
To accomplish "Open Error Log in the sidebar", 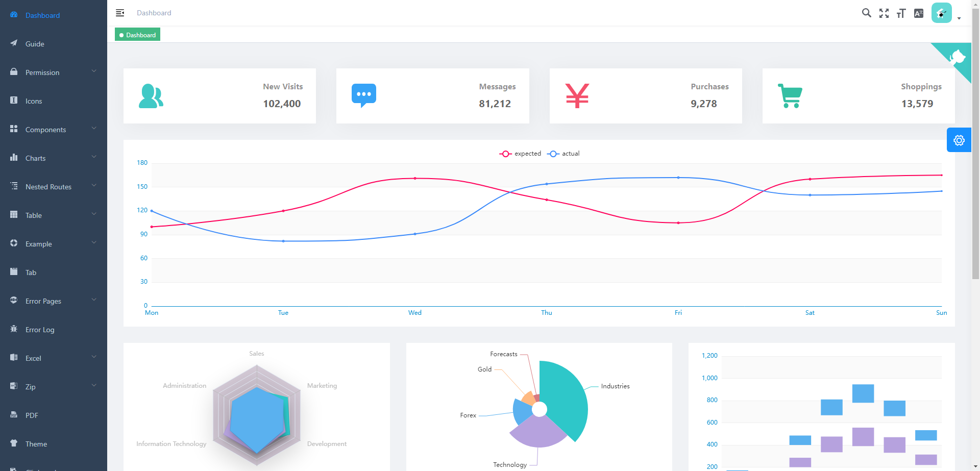I will tap(54, 330).
